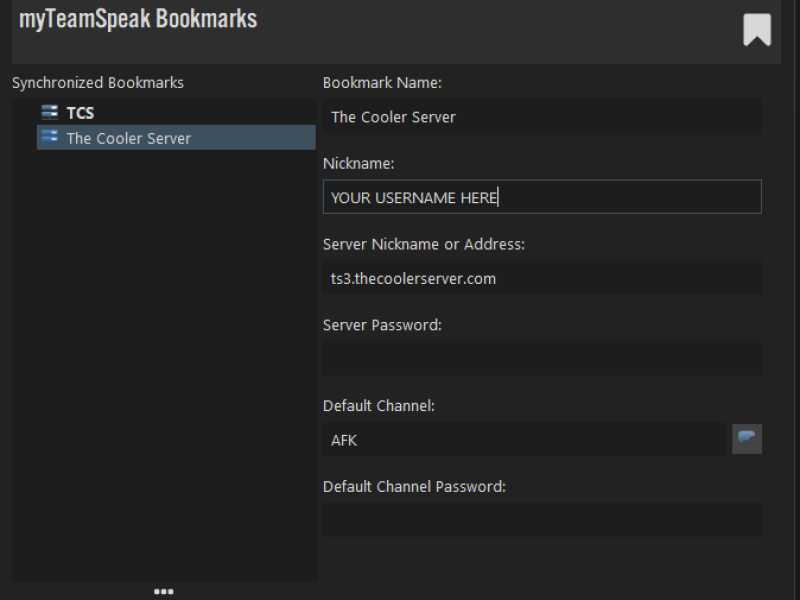Click the Bookmark Name input field
The image size is (800, 600).
542,116
